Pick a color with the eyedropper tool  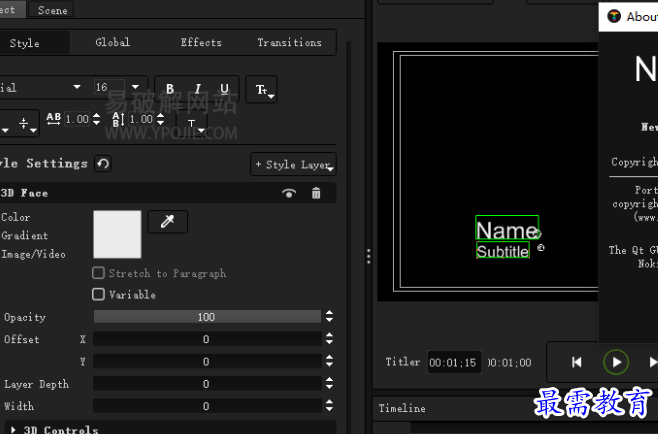coord(167,222)
